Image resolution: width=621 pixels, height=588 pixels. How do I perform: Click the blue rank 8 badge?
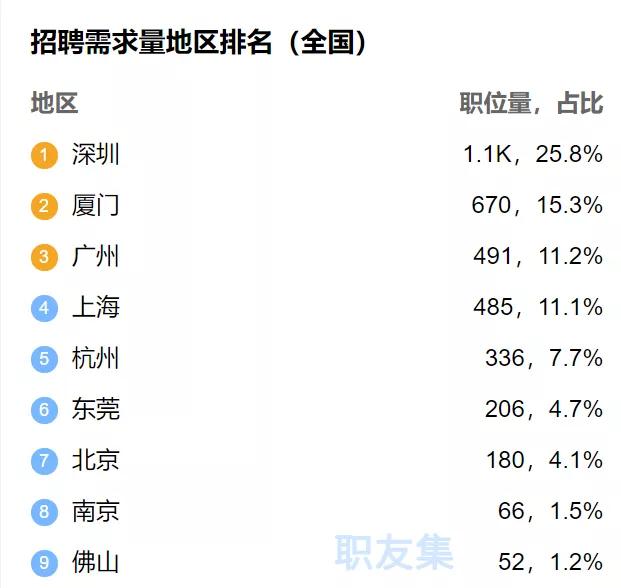[44, 512]
